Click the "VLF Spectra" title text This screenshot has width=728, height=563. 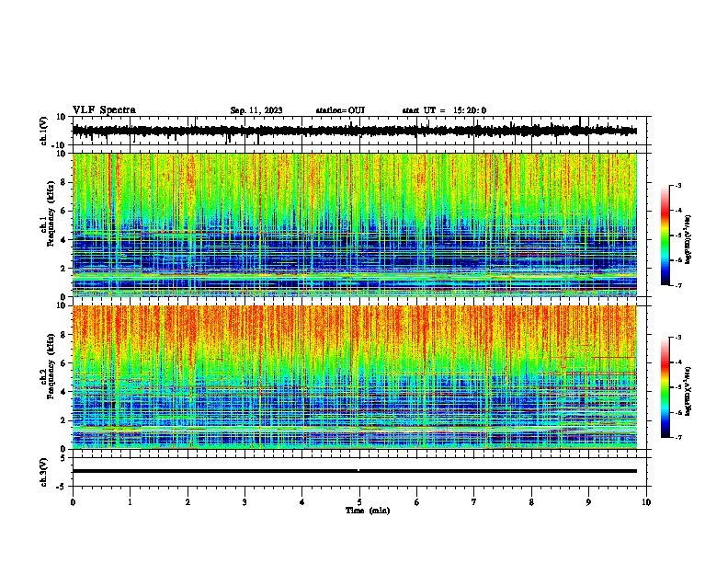(x=104, y=109)
